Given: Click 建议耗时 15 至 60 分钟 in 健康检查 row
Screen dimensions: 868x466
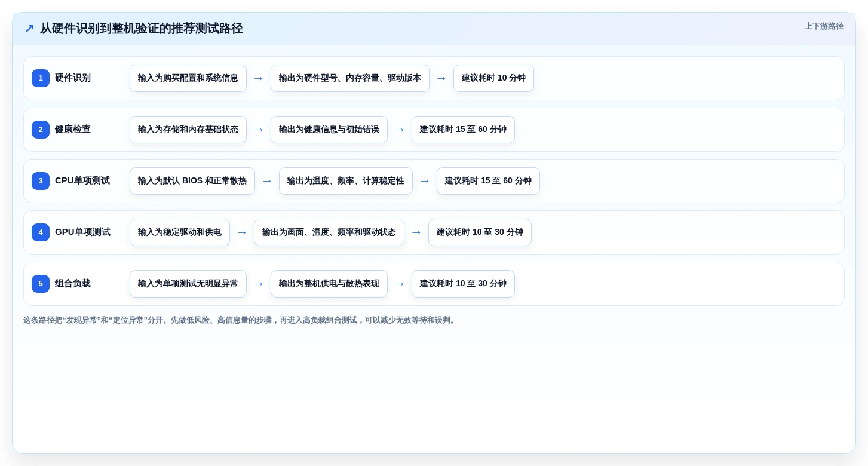Looking at the screenshot, I should [463, 130].
